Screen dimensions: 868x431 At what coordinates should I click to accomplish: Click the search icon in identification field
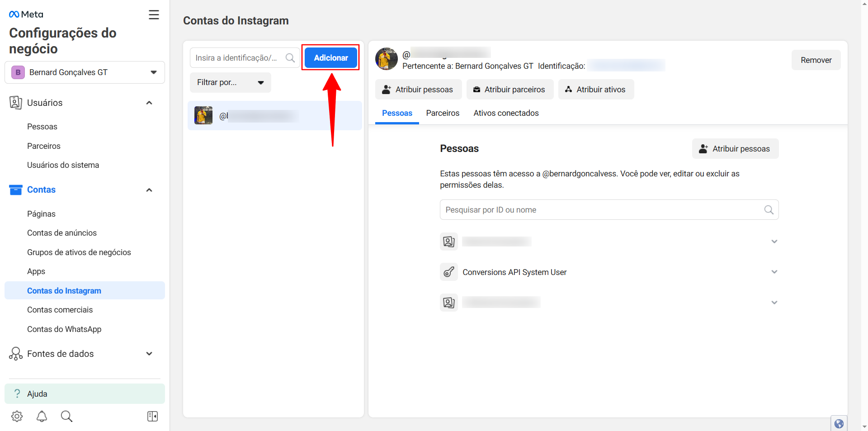coord(290,58)
